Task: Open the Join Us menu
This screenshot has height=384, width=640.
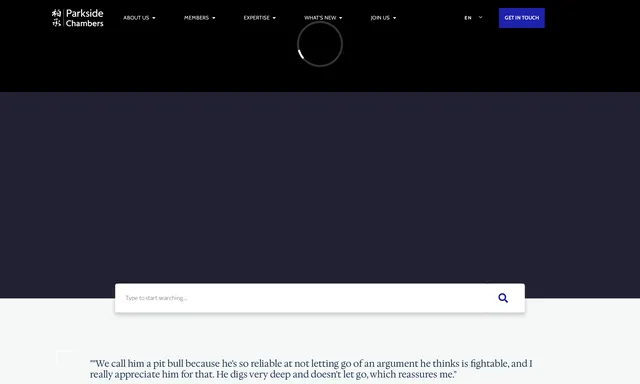Action: coord(383,18)
